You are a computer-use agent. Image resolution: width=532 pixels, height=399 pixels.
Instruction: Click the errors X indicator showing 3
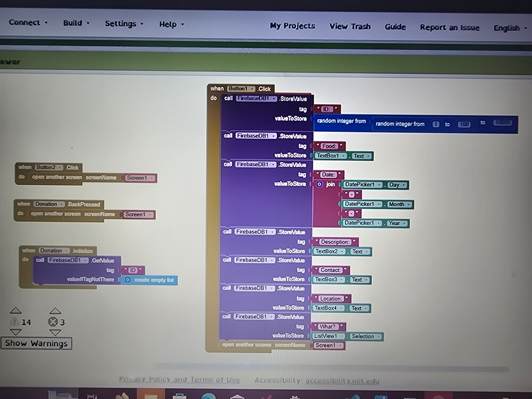tap(54, 321)
